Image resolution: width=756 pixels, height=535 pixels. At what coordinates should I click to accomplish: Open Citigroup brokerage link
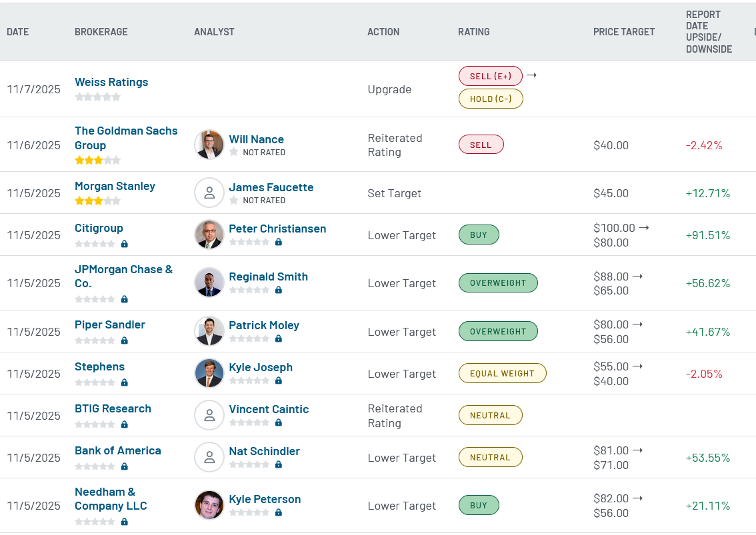coord(99,228)
